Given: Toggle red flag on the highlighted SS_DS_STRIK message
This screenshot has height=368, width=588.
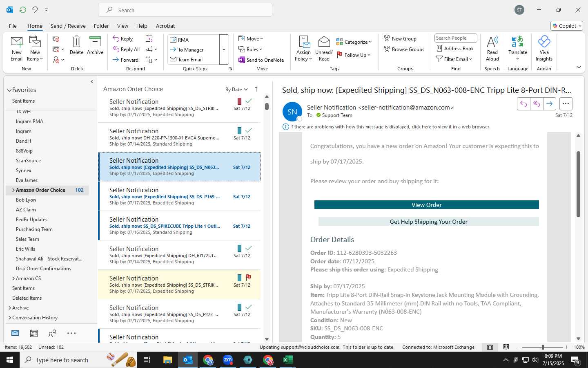Looking at the screenshot, I should pyautogui.click(x=249, y=277).
